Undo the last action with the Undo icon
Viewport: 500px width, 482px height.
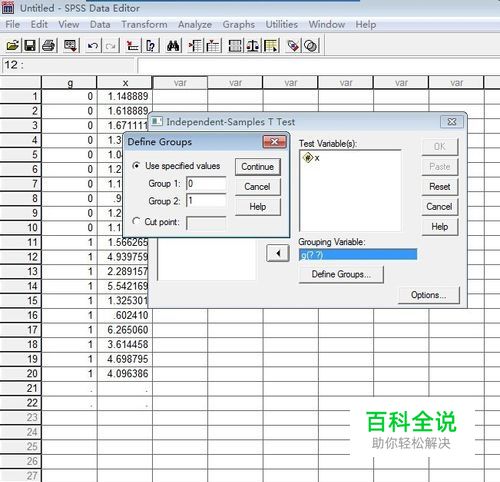point(93,46)
